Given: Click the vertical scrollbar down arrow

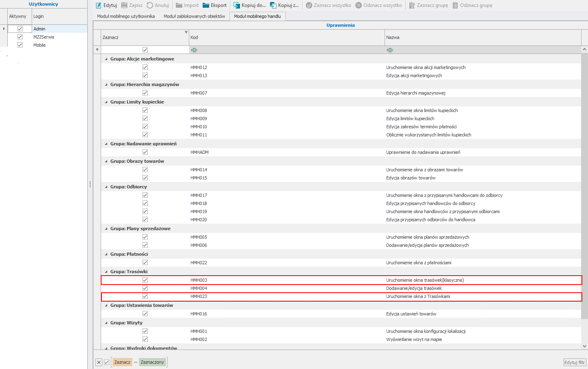Looking at the screenshot, I should [x=584, y=346].
